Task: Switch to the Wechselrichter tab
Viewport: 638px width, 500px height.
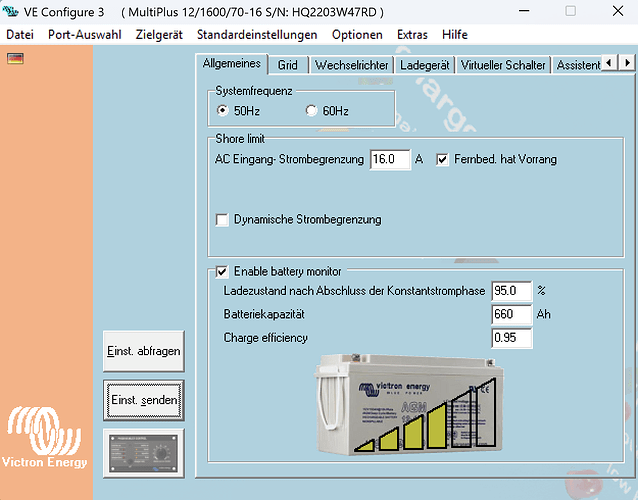Action: [x=352, y=65]
